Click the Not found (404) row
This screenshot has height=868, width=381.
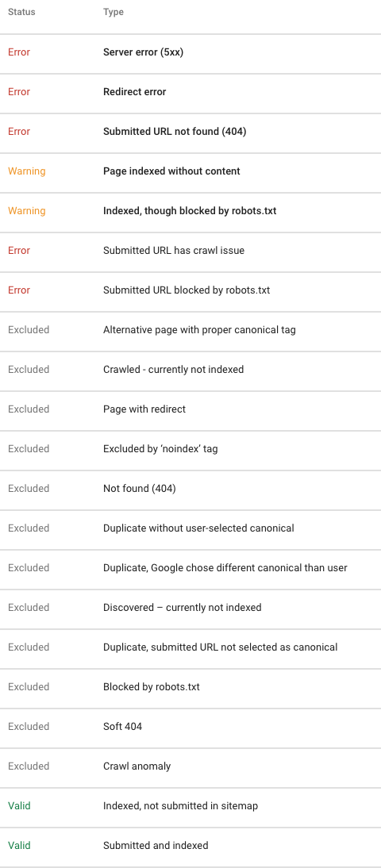coord(190,489)
